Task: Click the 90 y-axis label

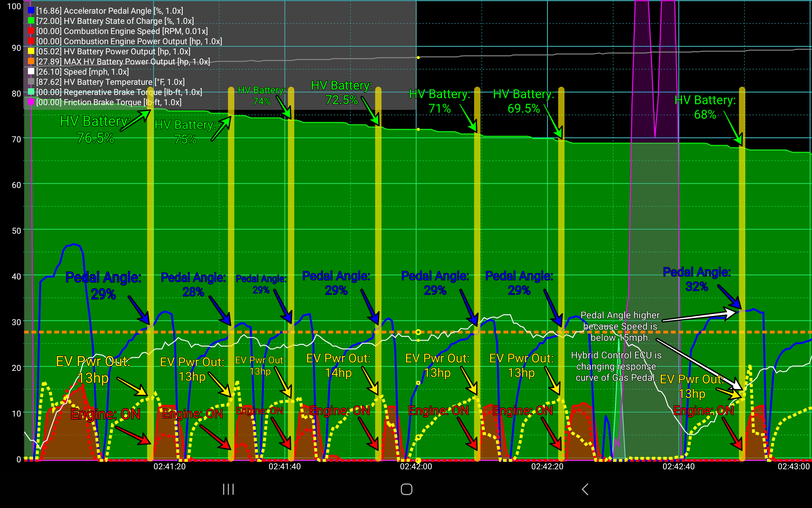Action: 16,48
